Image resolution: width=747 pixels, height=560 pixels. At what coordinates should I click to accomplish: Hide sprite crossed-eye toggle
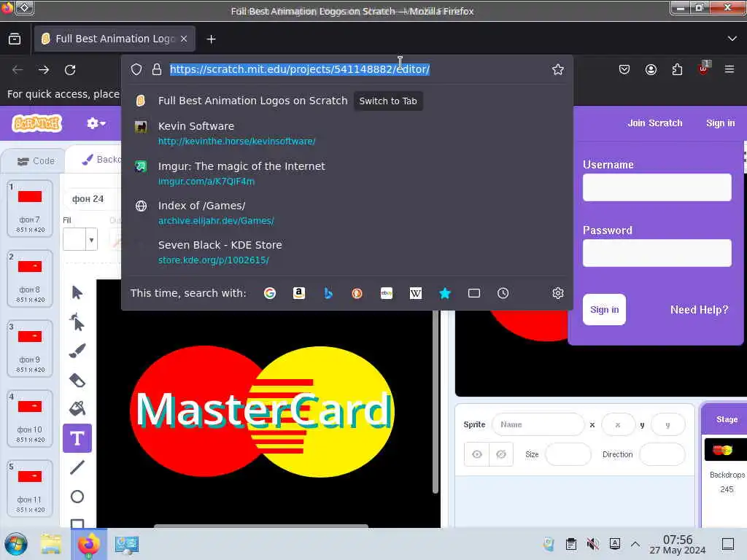pyautogui.click(x=501, y=454)
